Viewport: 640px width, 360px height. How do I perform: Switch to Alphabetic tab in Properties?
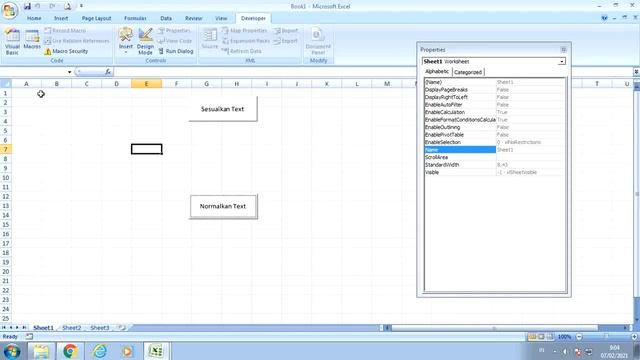pos(437,71)
